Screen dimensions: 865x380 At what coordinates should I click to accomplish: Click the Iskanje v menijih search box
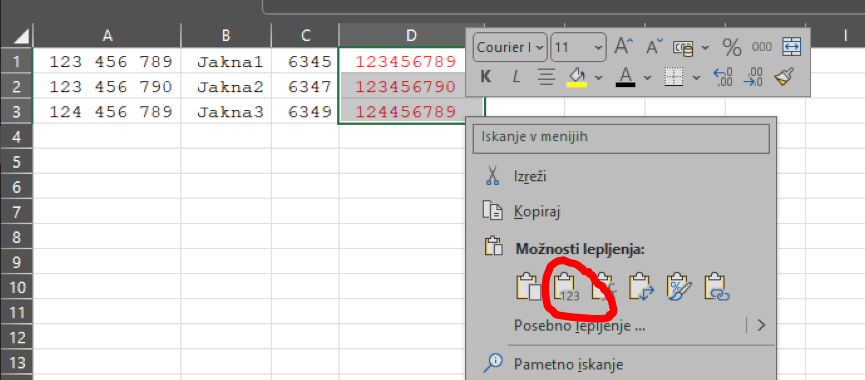click(x=621, y=138)
